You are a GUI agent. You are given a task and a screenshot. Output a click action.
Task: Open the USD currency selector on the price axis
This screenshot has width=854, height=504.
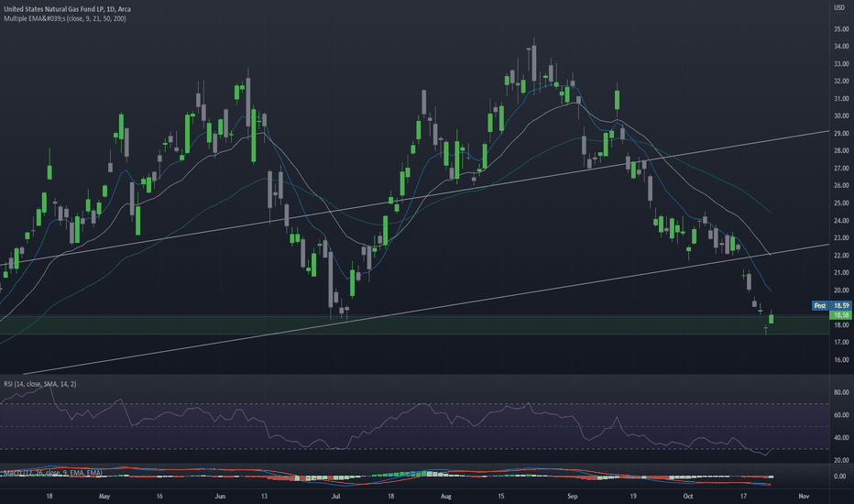coord(838,7)
